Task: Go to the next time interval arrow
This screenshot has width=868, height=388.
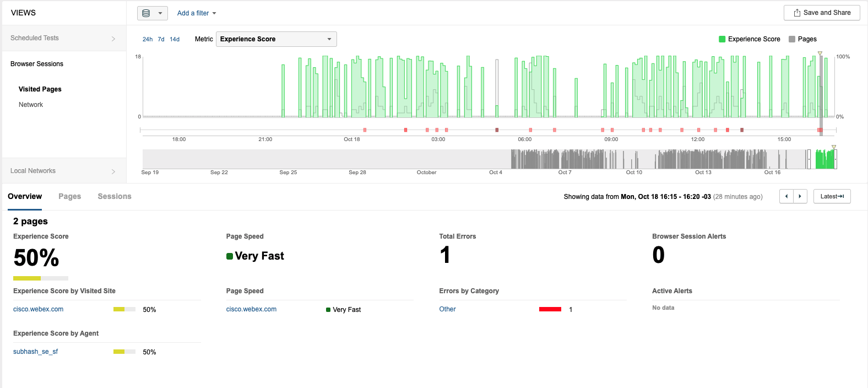Action: [x=800, y=196]
